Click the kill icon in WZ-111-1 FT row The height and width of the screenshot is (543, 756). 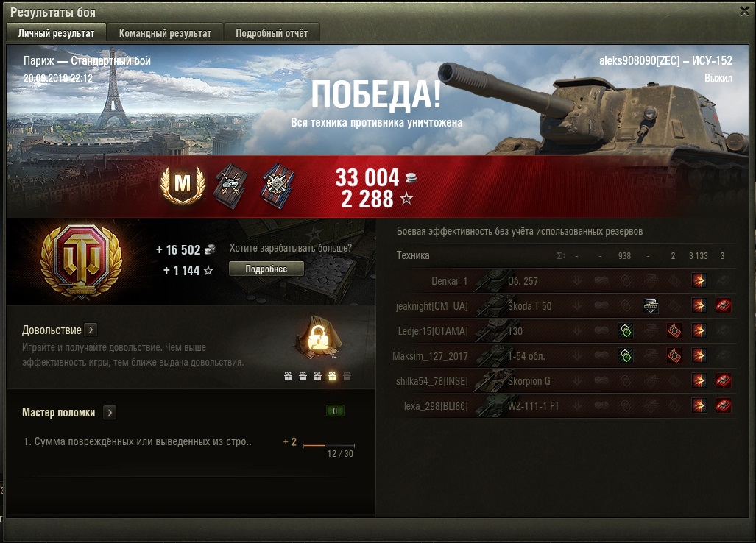[x=723, y=405]
